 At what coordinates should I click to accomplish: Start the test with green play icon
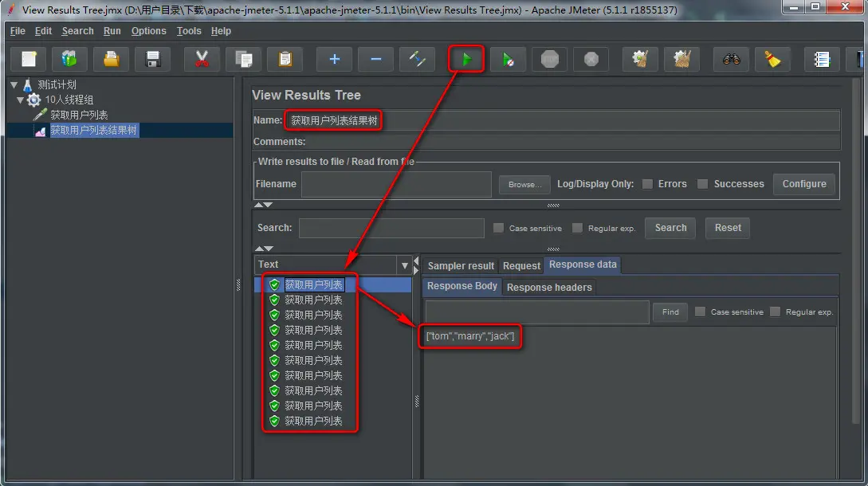[x=466, y=59]
